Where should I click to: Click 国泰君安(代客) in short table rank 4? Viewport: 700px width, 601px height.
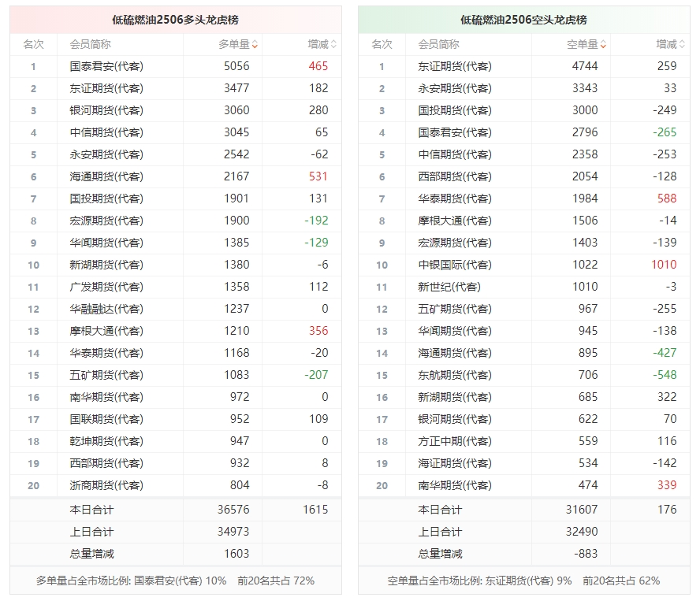tap(455, 132)
